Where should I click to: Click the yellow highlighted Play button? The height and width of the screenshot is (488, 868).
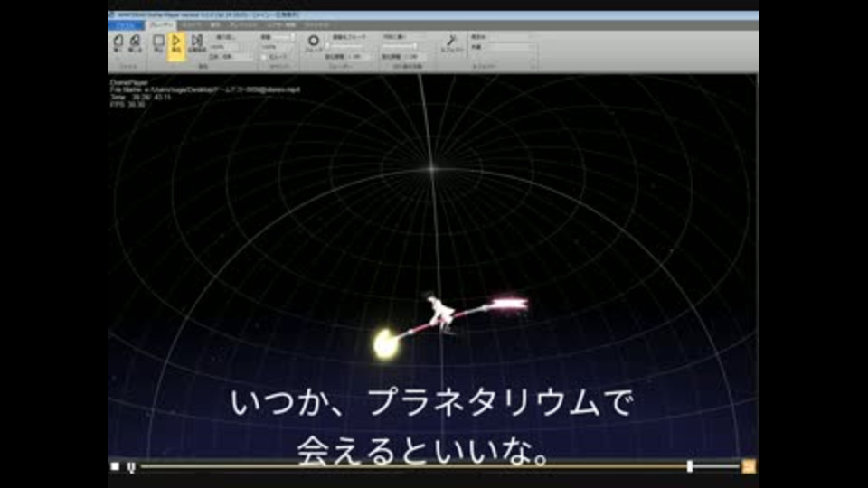point(176,44)
